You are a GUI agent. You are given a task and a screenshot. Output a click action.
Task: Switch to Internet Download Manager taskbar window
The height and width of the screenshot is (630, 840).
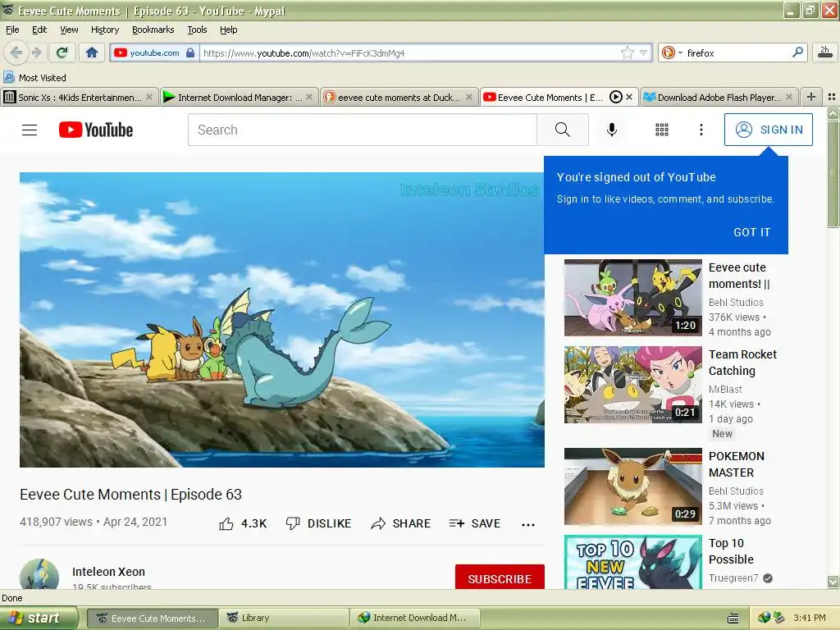(415, 618)
